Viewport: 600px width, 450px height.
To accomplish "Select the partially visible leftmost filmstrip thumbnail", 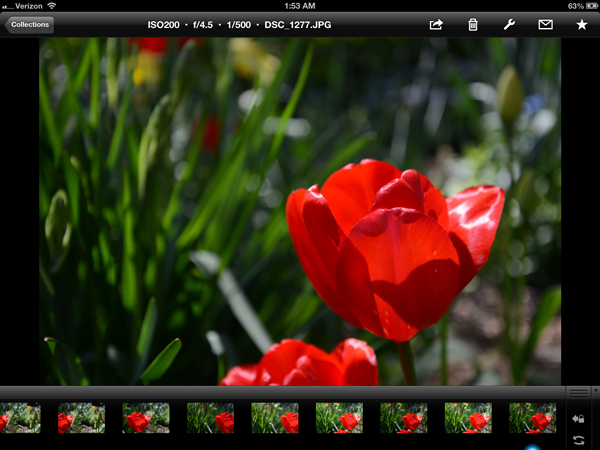I will (x=19, y=418).
